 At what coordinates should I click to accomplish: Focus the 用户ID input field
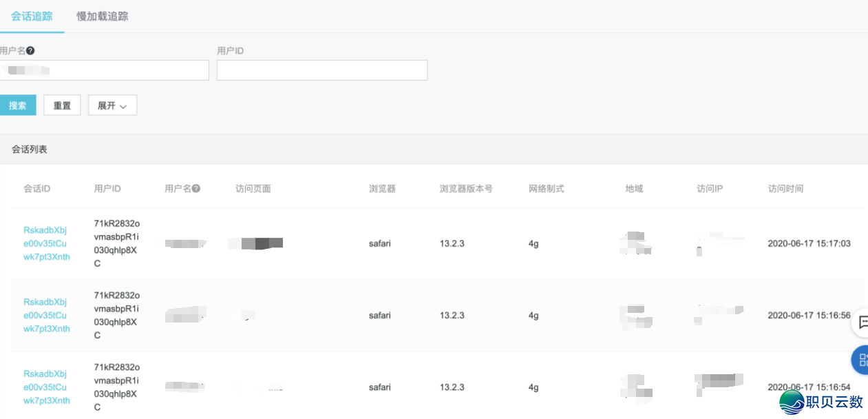(321, 70)
